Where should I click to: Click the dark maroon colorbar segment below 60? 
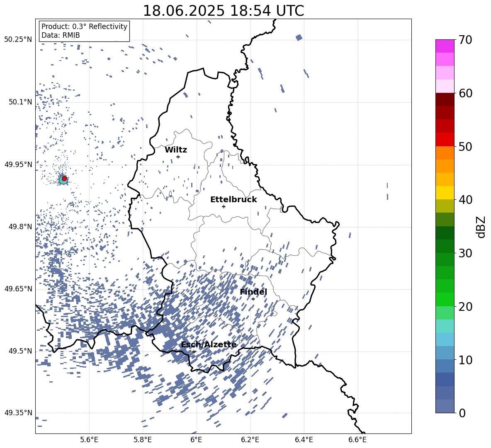point(445,99)
